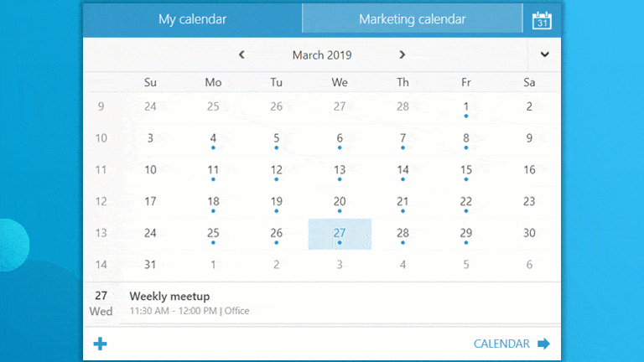Switch to the My calendar tab
This screenshot has width=644, height=362.
tap(192, 19)
